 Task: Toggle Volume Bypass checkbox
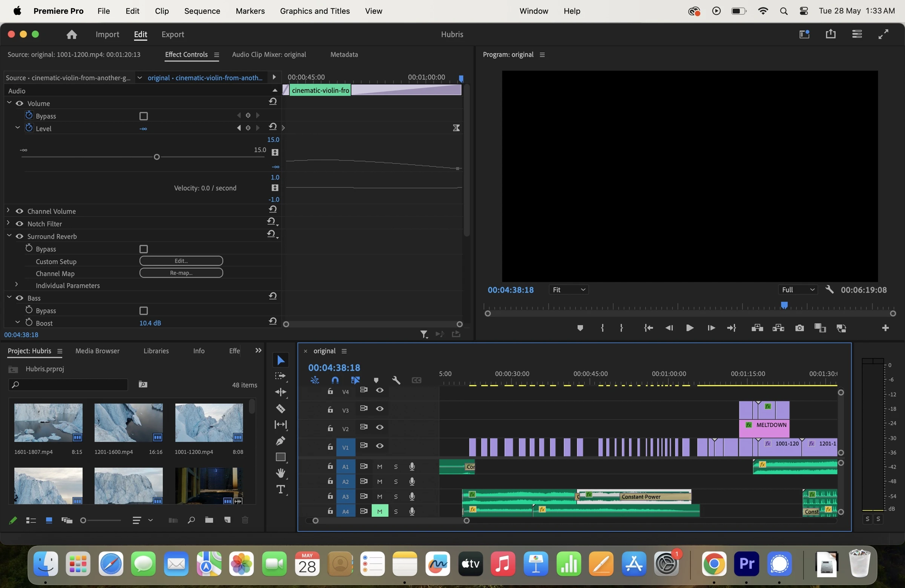(143, 116)
